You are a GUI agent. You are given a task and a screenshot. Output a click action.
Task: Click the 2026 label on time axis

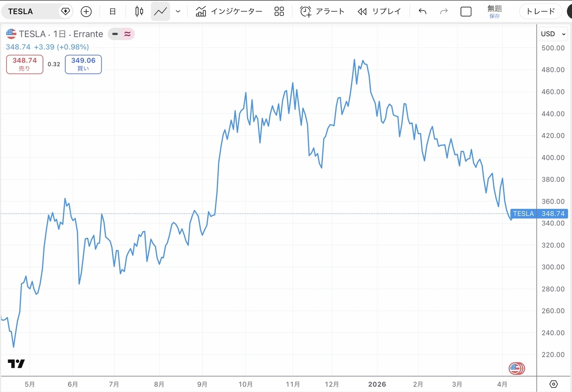click(377, 384)
